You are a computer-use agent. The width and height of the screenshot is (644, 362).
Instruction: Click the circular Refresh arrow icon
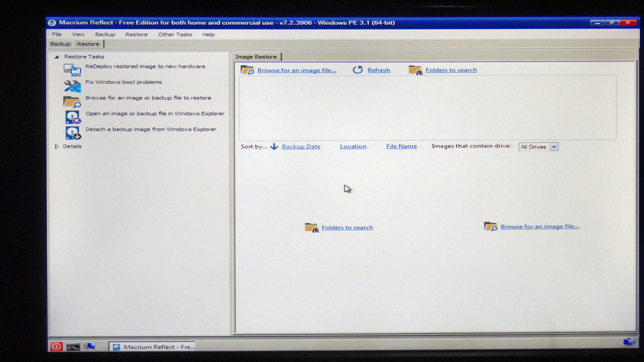click(x=358, y=70)
